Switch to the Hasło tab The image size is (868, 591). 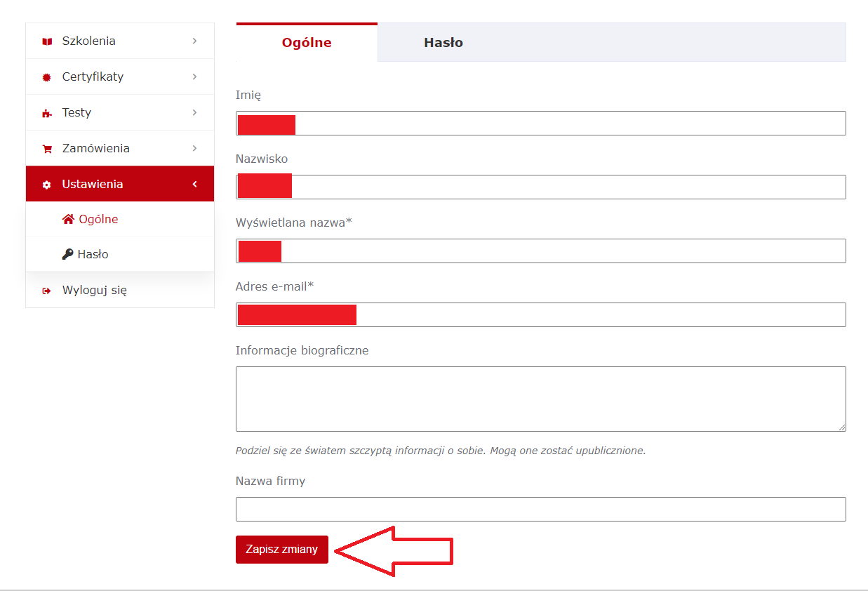443,43
